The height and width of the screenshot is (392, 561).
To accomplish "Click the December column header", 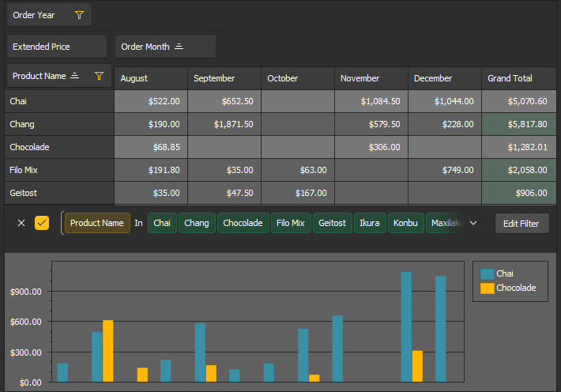I will 445,78.
